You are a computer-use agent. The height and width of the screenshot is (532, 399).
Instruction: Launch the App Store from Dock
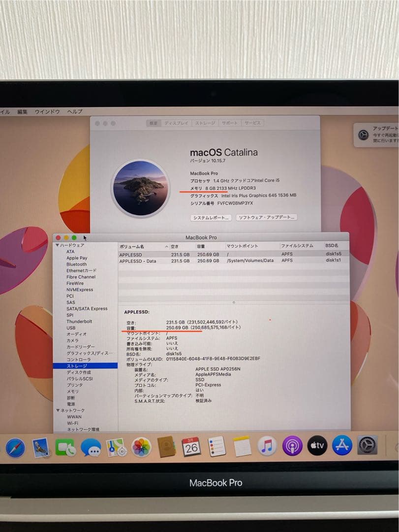(342, 445)
